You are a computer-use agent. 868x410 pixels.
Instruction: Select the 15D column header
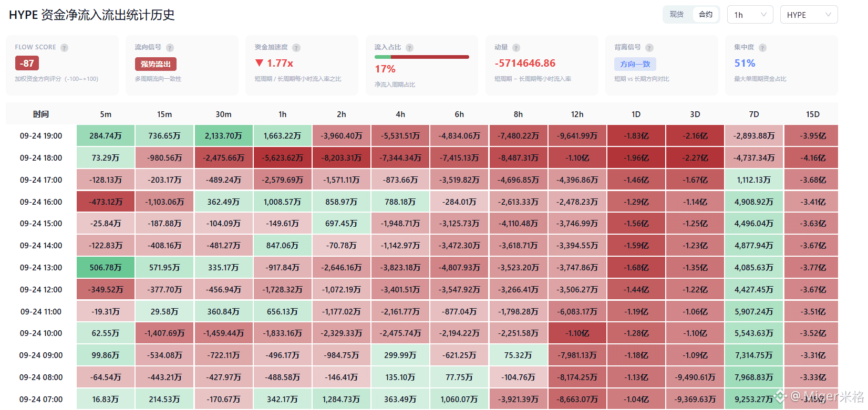click(812, 114)
